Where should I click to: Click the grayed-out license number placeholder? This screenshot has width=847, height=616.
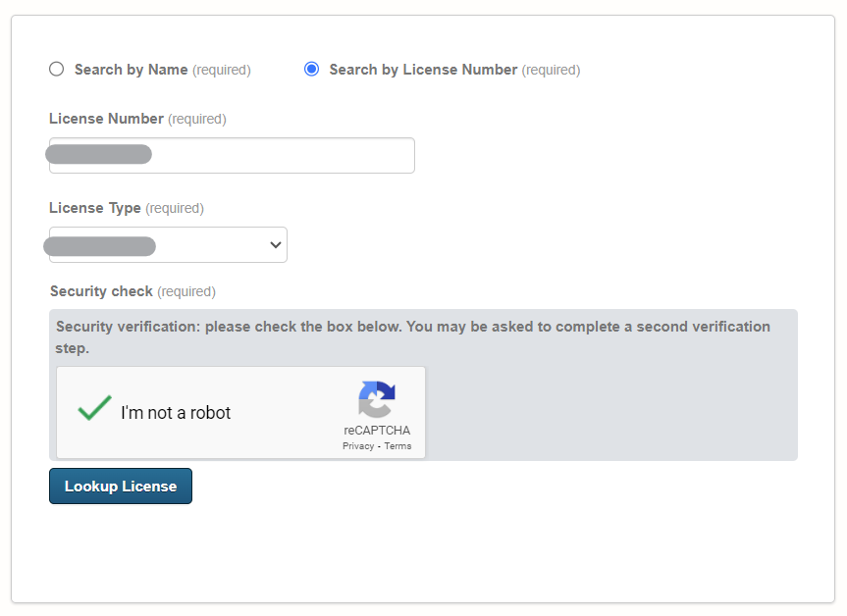pyautogui.click(x=98, y=154)
